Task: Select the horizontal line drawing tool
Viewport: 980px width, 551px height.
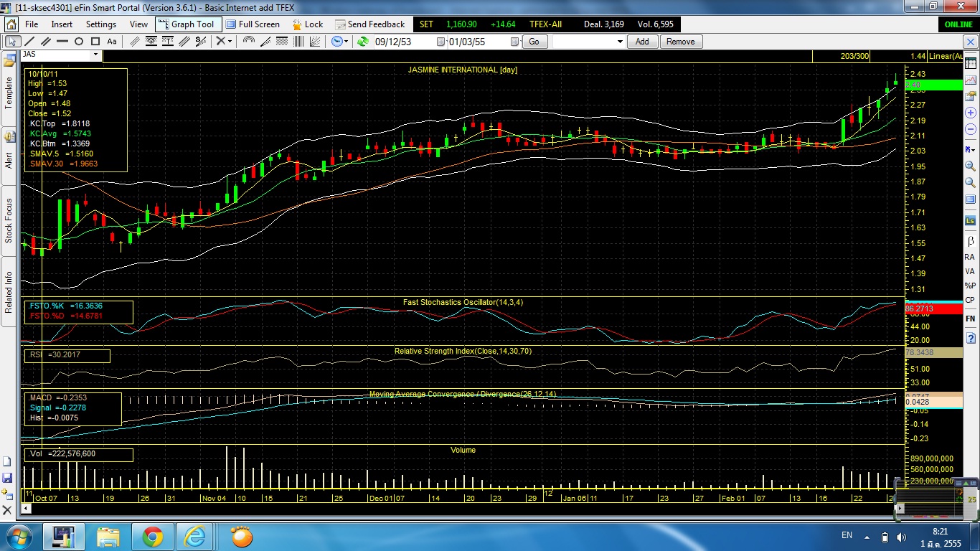Action: coord(62,42)
